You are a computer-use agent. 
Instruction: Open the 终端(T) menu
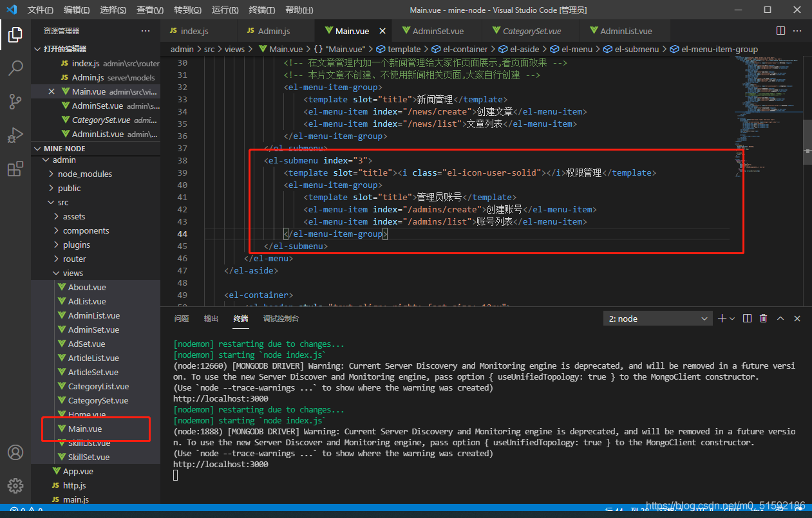(261, 10)
